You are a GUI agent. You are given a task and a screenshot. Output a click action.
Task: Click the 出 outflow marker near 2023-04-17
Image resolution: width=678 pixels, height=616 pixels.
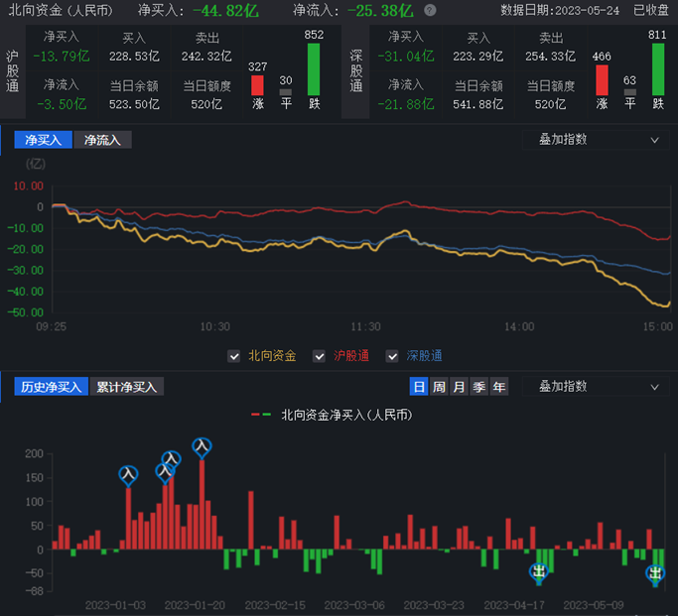(x=539, y=571)
